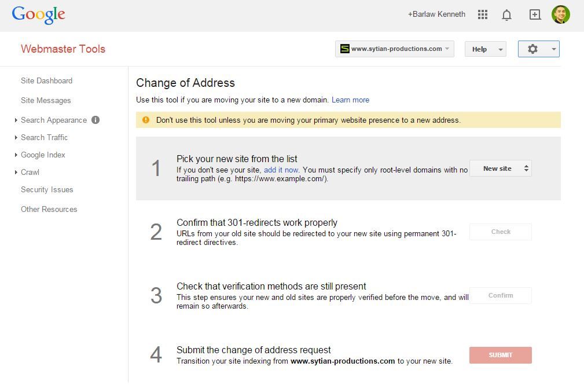Expand the Crawl section
The height and width of the screenshot is (392, 584).
tap(30, 172)
